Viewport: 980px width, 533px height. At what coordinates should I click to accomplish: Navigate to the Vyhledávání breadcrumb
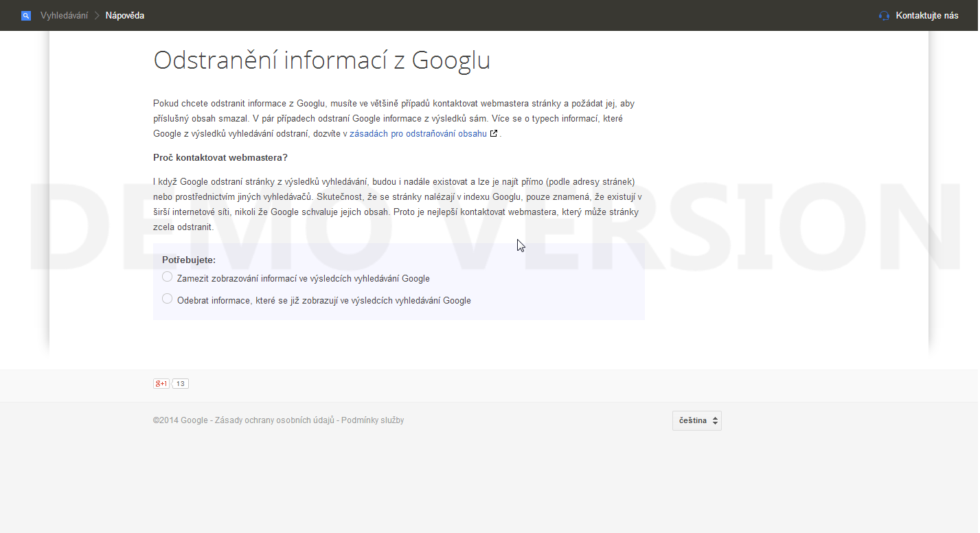(x=66, y=14)
